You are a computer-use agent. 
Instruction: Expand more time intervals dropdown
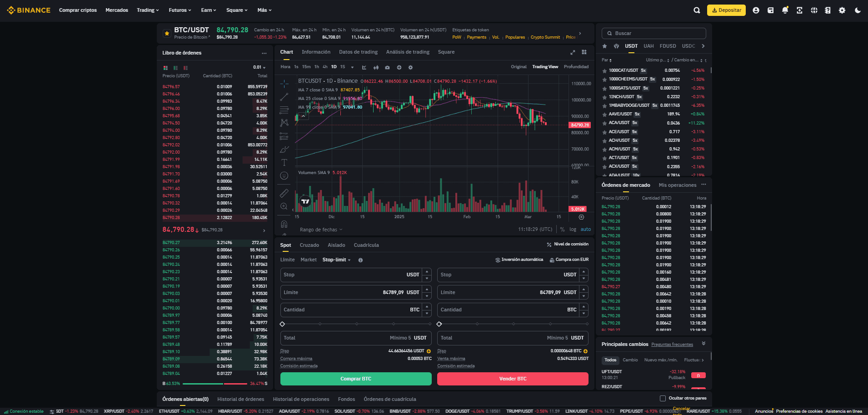point(352,67)
